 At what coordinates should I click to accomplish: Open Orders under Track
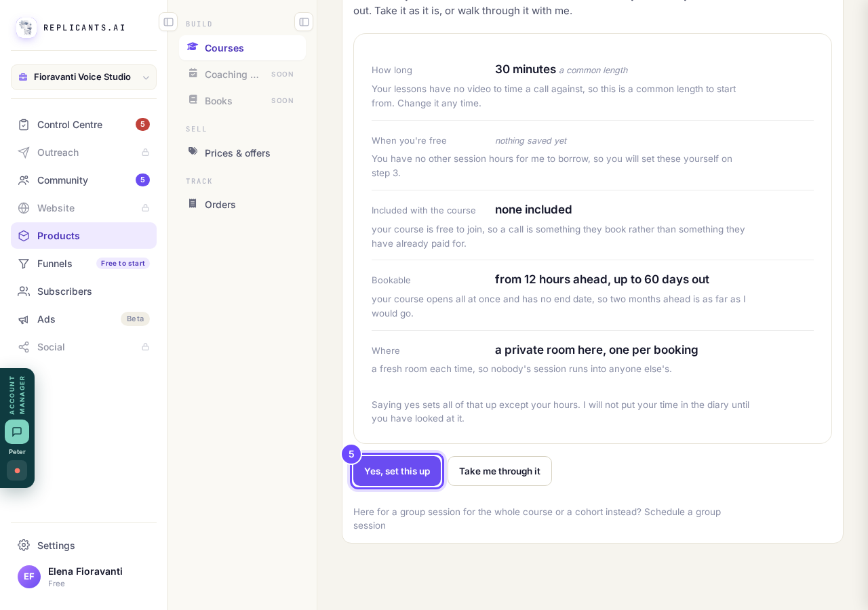[x=242, y=205]
